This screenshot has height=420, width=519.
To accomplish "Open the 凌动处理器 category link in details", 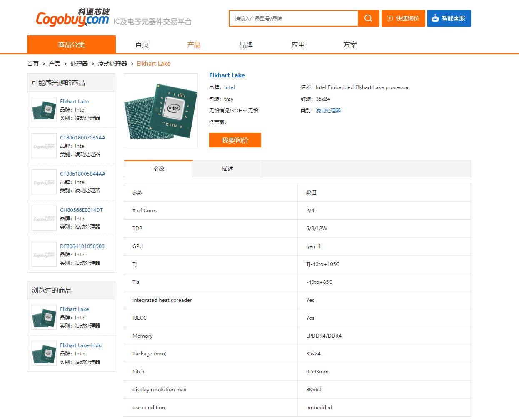I will (328, 111).
